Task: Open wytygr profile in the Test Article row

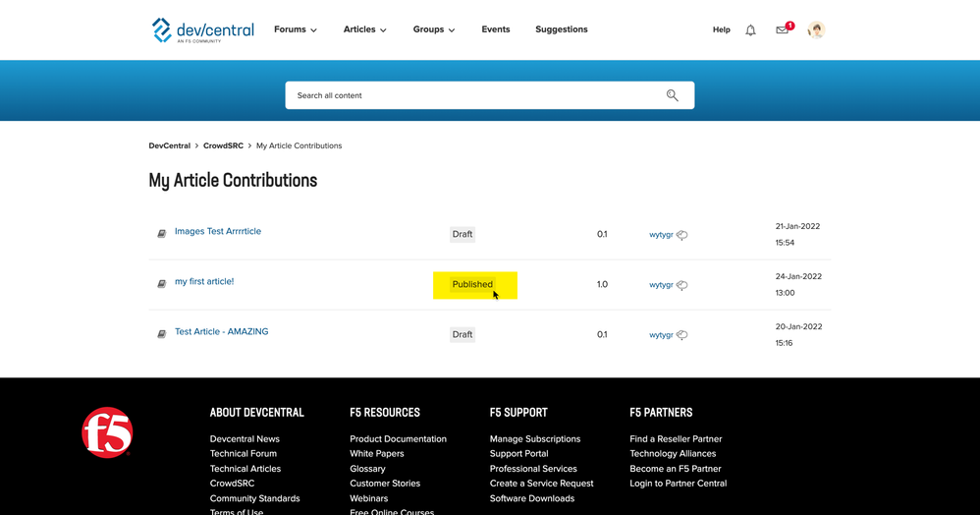Action: (x=661, y=335)
